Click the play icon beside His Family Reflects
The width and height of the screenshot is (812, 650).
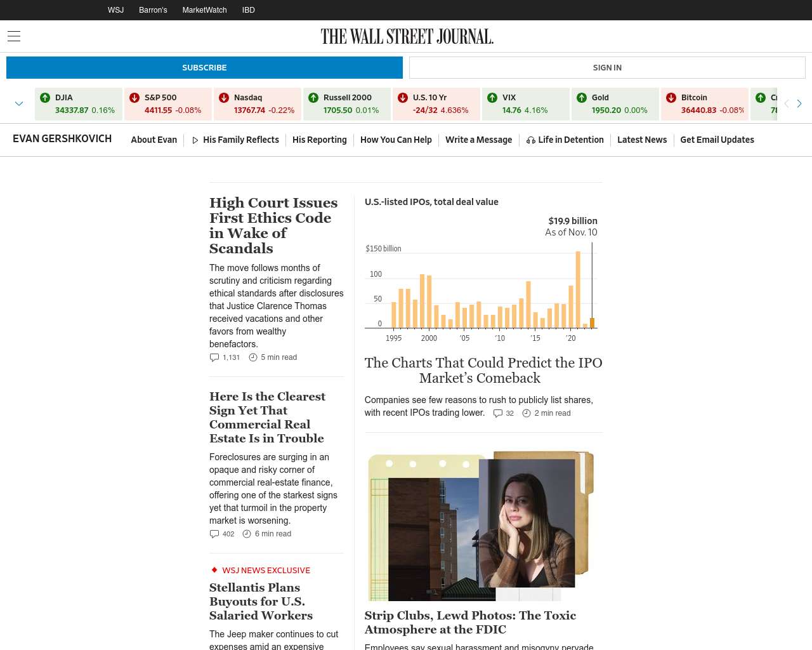point(195,140)
